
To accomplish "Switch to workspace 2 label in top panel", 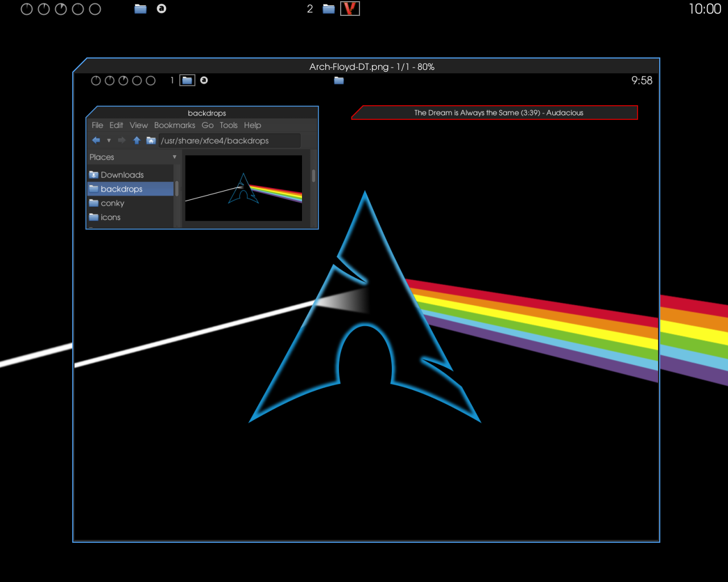I will click(310, 9).
